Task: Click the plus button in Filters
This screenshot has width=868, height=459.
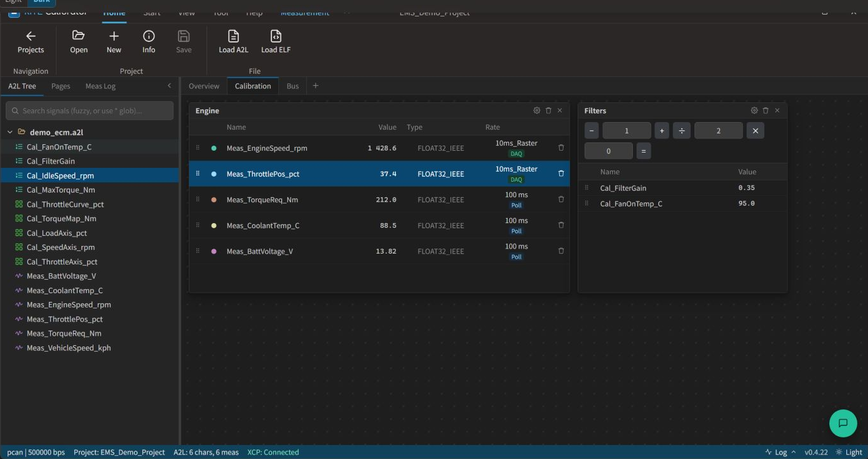Action: pos(661,131)
